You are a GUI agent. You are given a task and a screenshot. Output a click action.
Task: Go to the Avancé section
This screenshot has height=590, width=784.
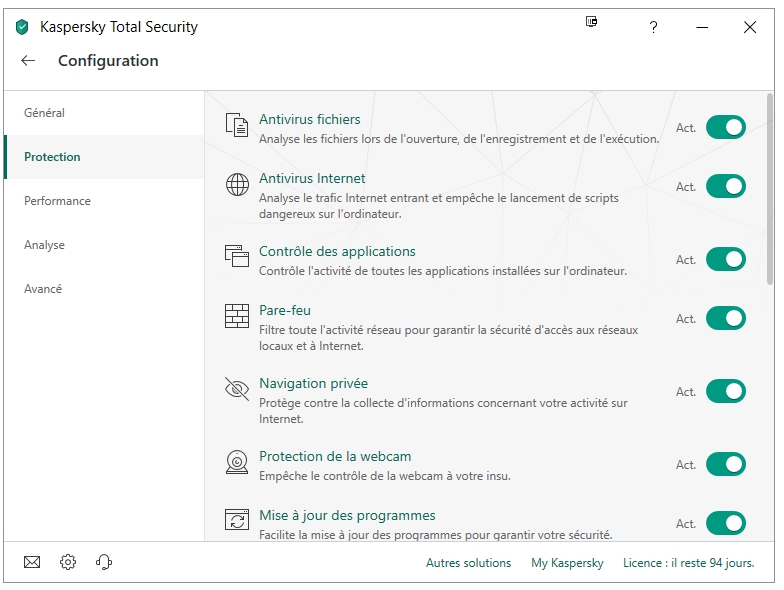coord(43,289)
